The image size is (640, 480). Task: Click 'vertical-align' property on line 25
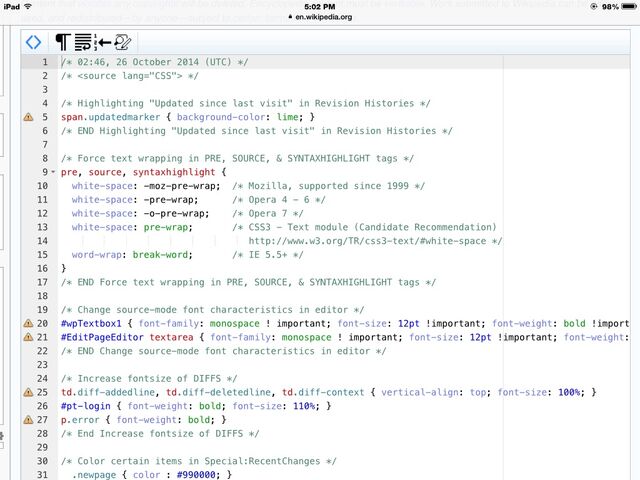[420, 393]
